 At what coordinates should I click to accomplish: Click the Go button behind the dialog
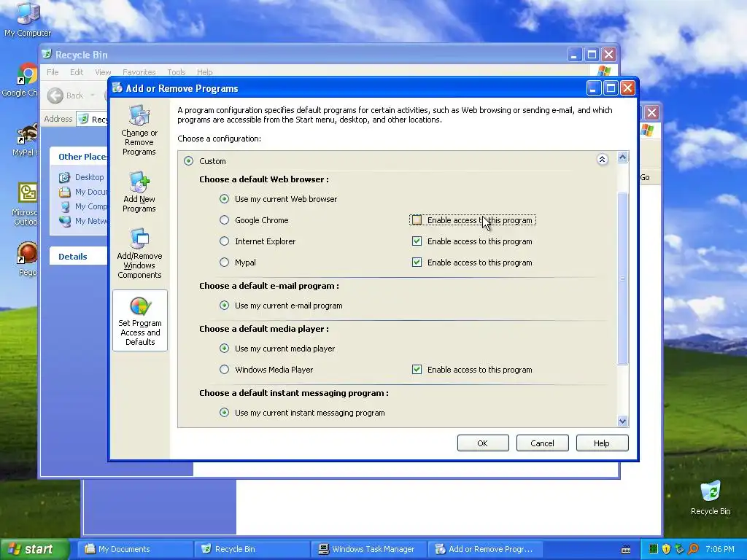pyautogui.click(x=645, y=177)
